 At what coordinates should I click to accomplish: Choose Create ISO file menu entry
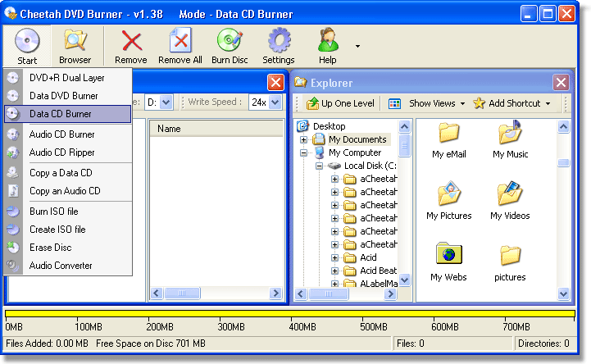68,229
